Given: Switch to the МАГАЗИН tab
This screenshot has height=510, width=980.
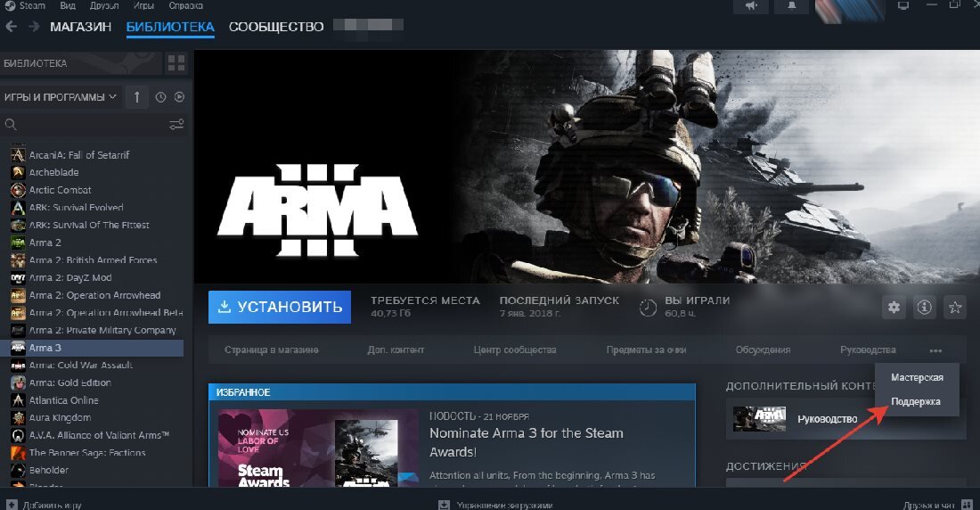Looking at the screenshot, I should coord(80,27).
